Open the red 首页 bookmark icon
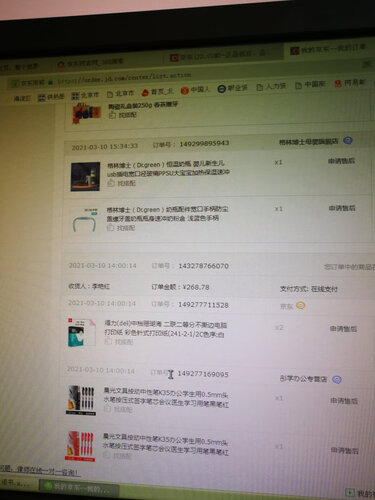This screenshot has height=500, width=375. point(145,92)
